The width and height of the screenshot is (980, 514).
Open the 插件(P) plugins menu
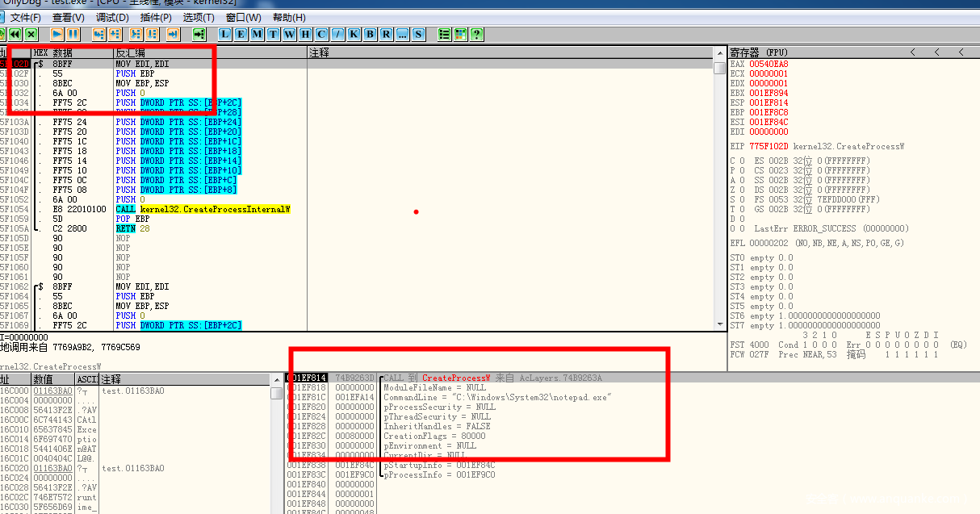[x=155, y=17]
